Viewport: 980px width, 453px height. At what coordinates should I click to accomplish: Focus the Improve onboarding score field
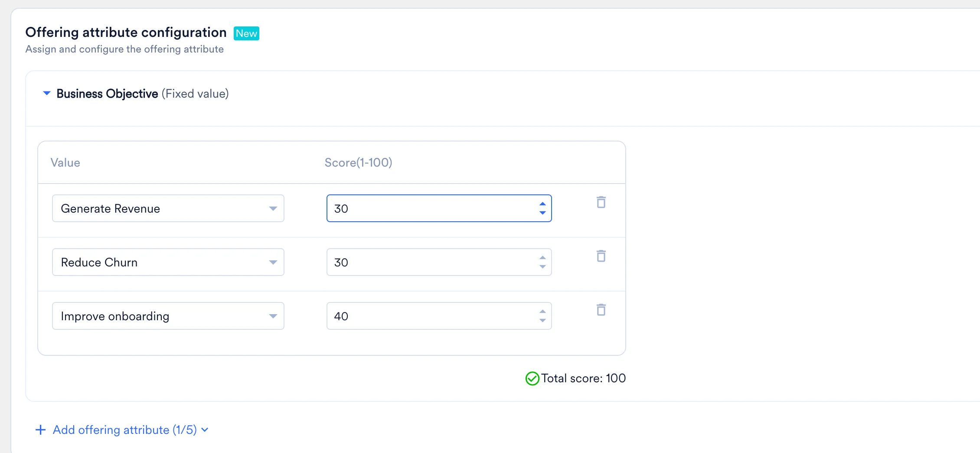(439, 316)
